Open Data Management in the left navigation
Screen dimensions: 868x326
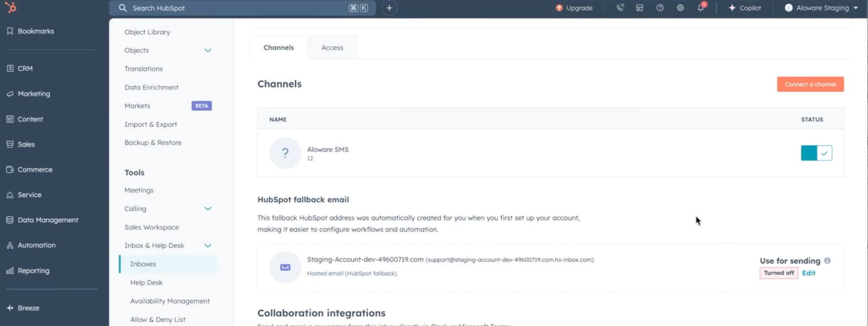point(42,220)
